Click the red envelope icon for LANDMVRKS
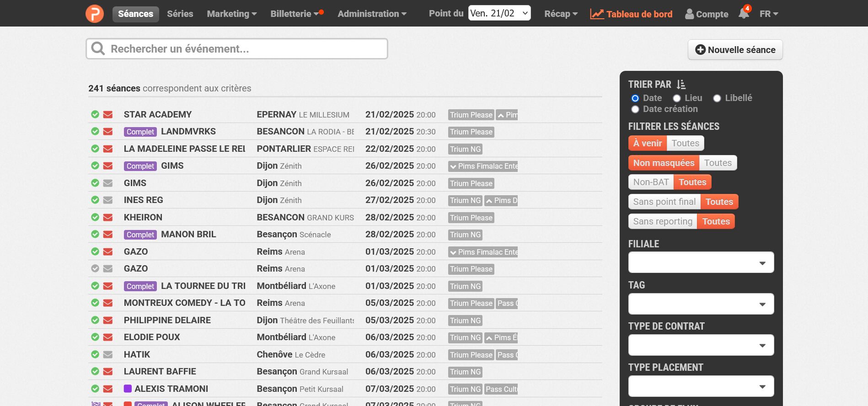This screenshot has width=868, height=406. (108, 132)
